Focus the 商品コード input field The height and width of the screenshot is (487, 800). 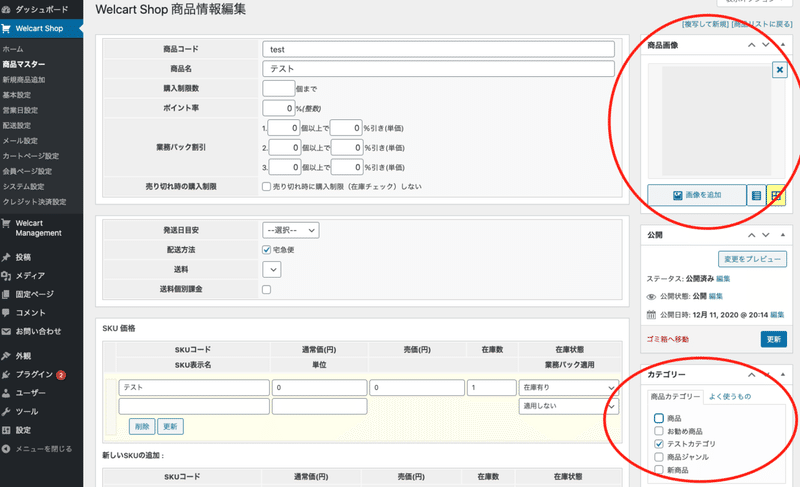(x=438, y=49)
